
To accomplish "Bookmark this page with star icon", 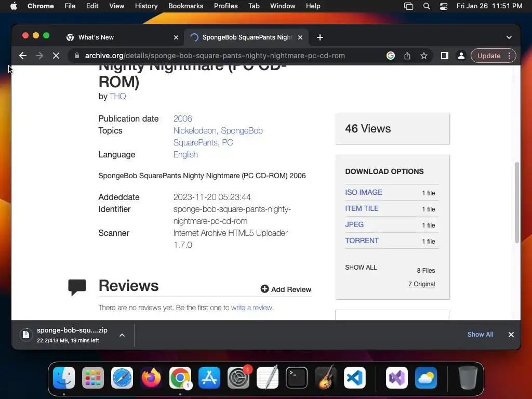I will pyautogui.click(x=424, y=56).
